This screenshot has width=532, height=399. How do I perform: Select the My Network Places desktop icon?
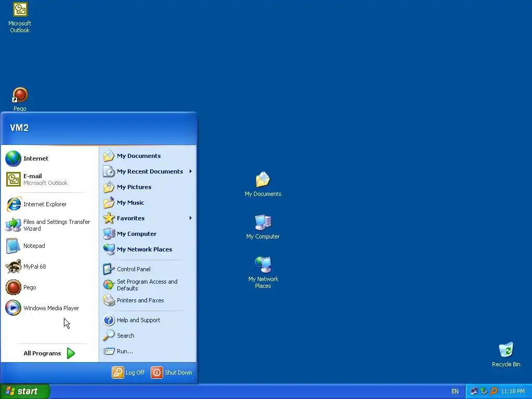[x=263, y=265]
